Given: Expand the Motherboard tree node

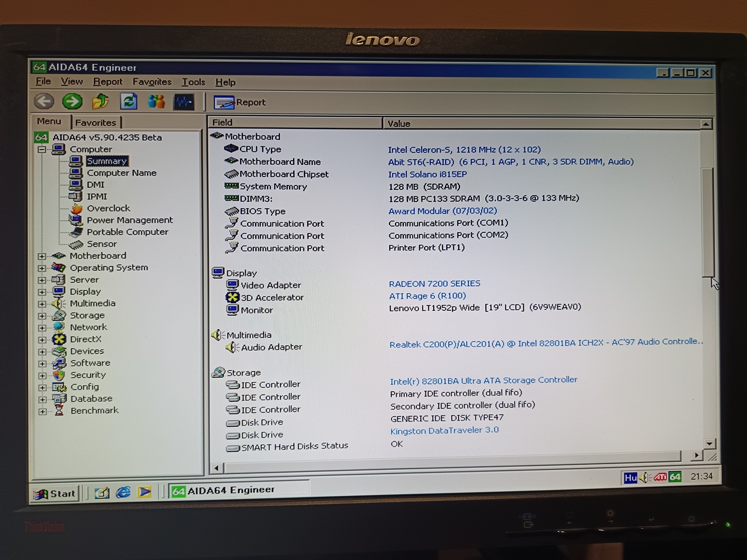Looking at the screenshot, I should tap(42, 256).
